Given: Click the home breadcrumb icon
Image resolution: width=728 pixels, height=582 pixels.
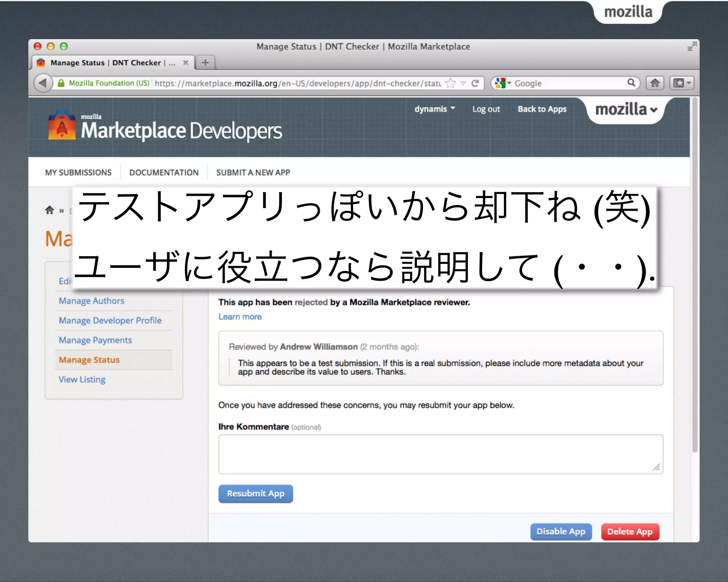Looking at the screenshot, I should pyautogui.click(x=50, y=210).
